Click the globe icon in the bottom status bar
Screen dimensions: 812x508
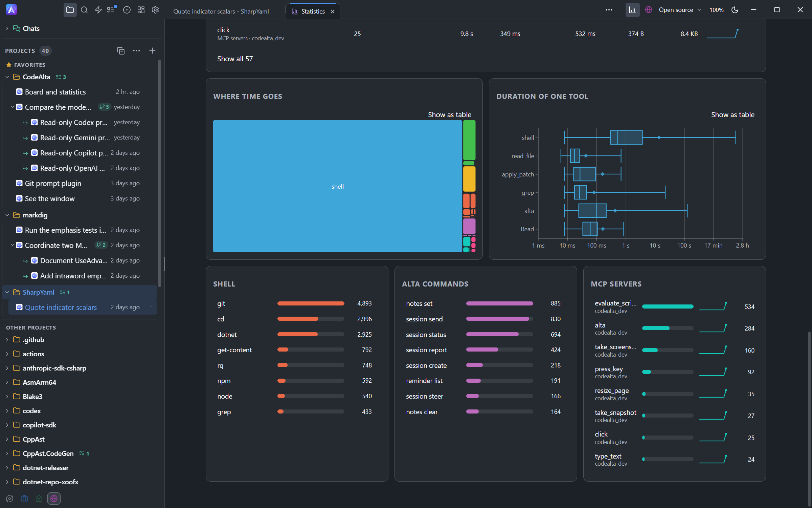[x=54, y=499]
